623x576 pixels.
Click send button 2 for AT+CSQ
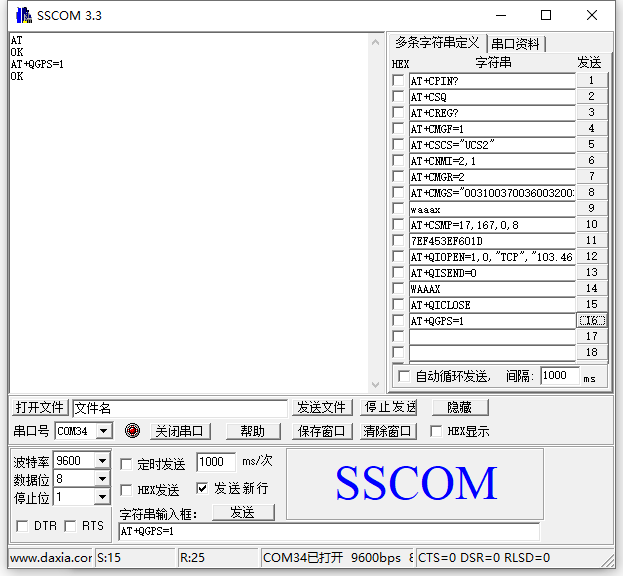coord(591,96)
